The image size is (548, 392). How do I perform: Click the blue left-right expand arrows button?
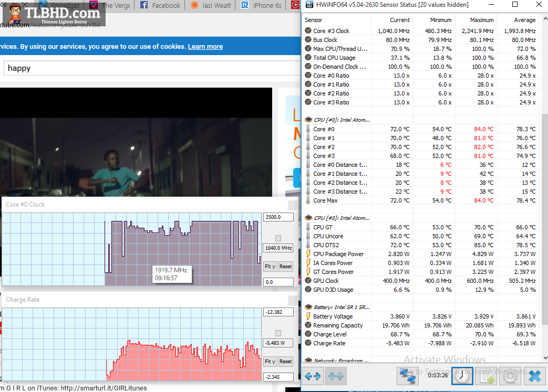tap(313, 376)
